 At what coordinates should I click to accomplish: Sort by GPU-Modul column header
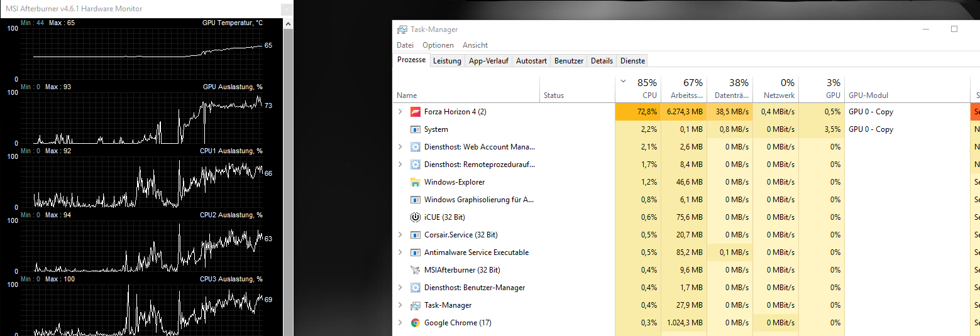(907, 89)
